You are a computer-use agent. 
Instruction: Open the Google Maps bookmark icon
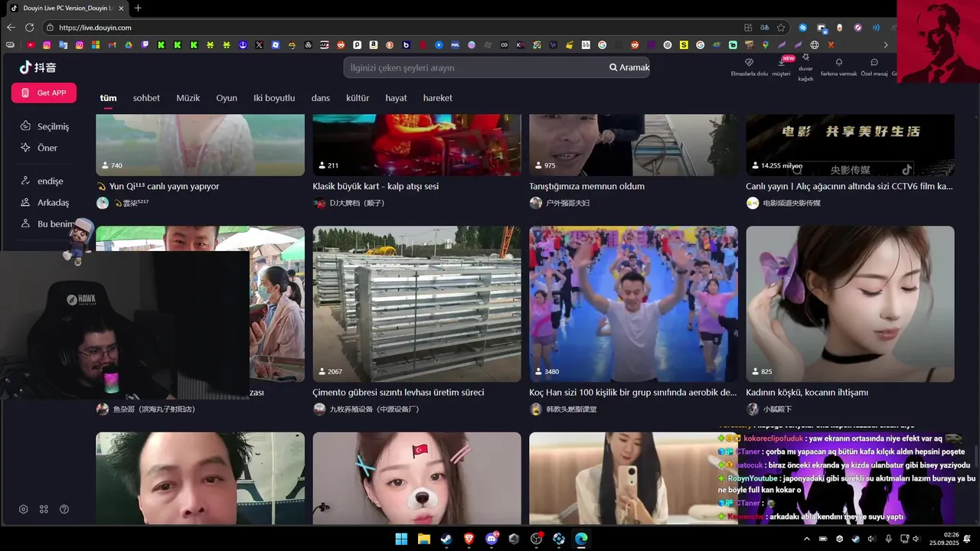pyautogui.click(x=766, y=45)
